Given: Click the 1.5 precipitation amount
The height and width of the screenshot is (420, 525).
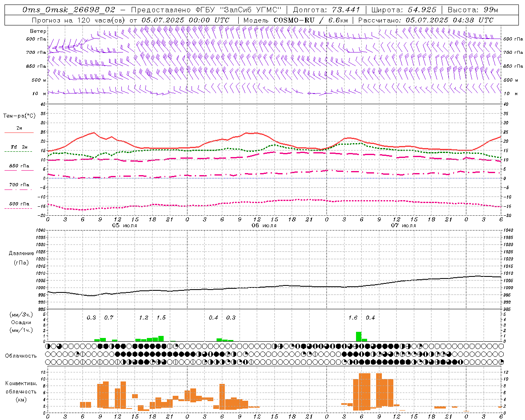Looking at the screenshot, I should 161,318.
